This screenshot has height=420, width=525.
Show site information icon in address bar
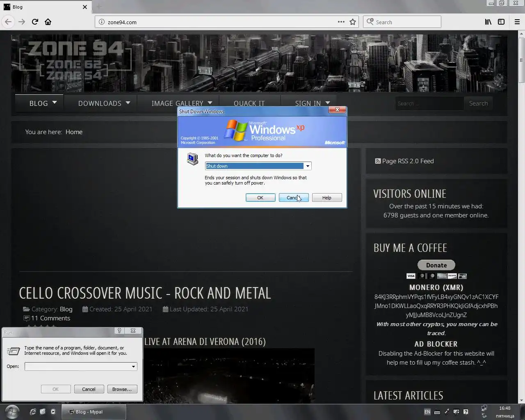point(102,22)
